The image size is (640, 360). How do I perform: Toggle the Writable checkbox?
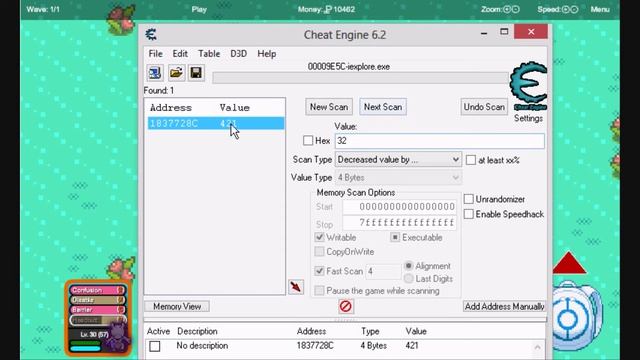319,237
